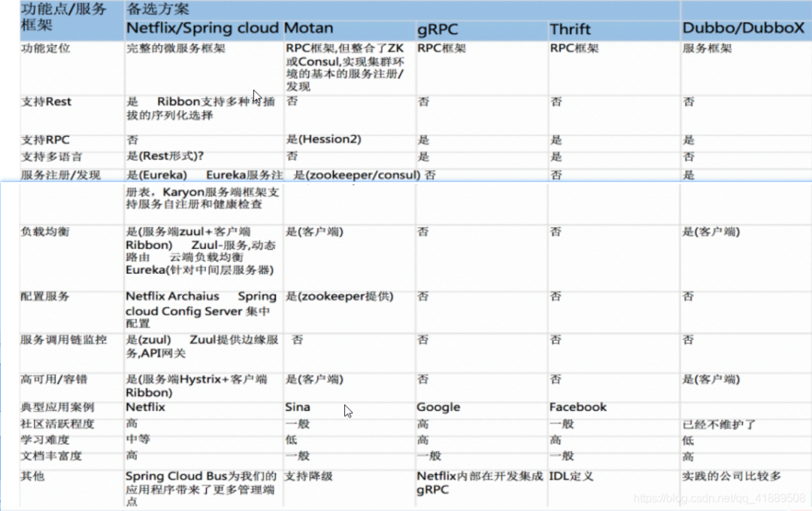Click the 支持Rest row label
812x511 pixels.
pos(46,102)
